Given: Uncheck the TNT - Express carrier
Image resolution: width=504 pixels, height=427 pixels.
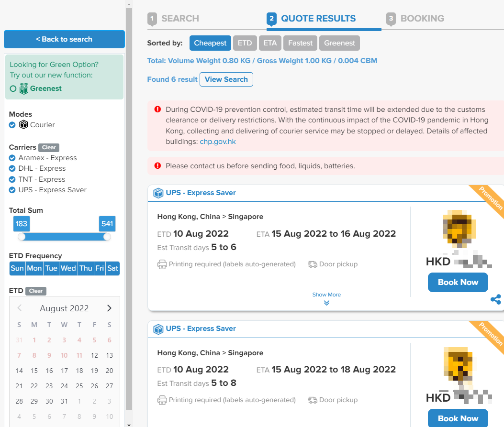Looking at the screenshot, I should 12,179.
